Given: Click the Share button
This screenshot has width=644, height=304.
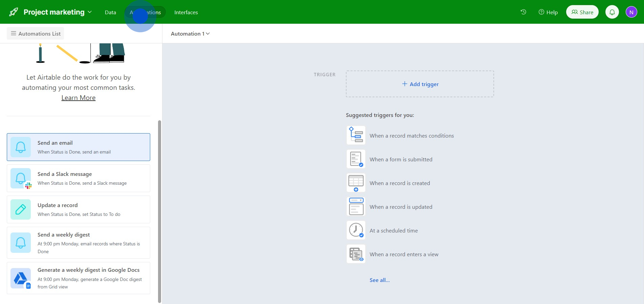Looking at the screenshot, I should [582, 12].
